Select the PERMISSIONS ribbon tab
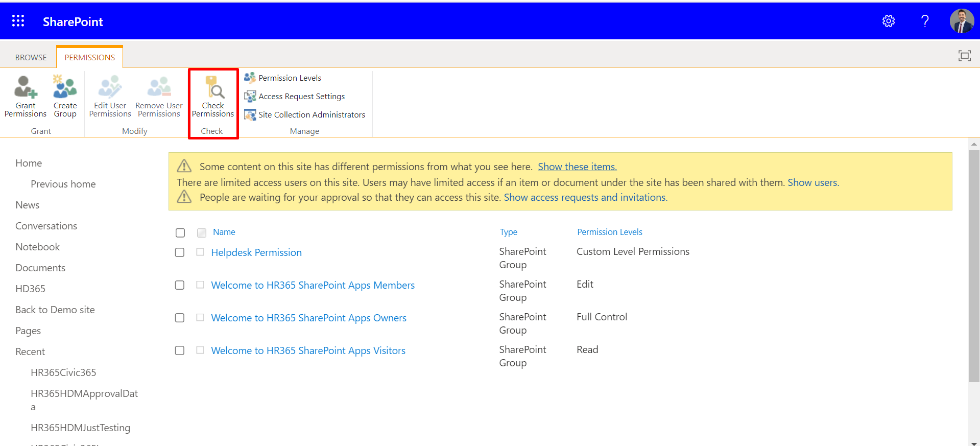Viewport: 980px width, 446px height. [x=90, y=57]
